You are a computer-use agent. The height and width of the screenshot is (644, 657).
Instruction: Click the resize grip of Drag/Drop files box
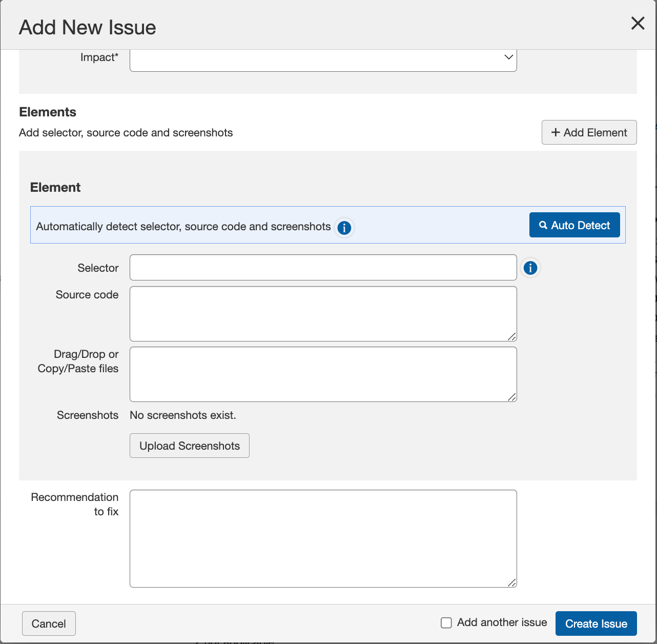(x=512, y=398)
